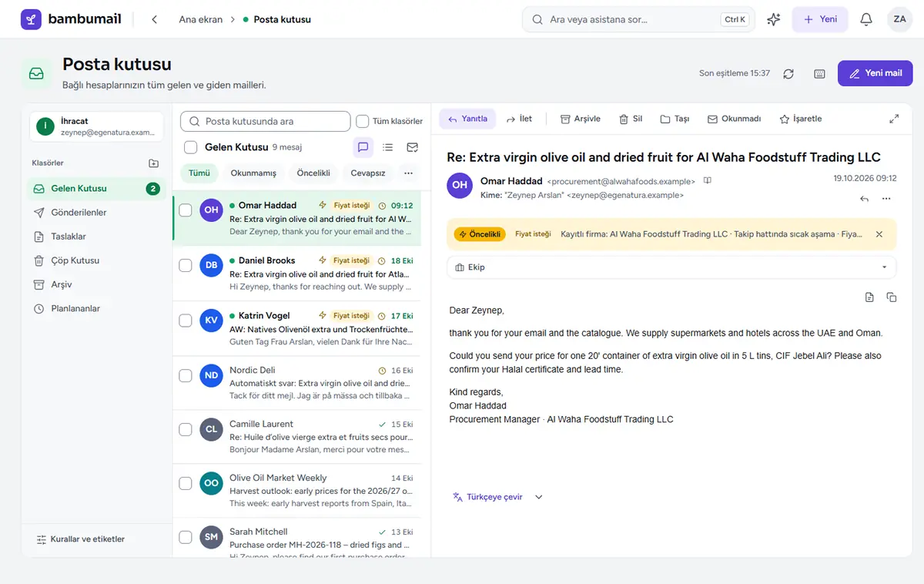Switch to conversation view icon
Screen dimensions: 924x584
363,147
